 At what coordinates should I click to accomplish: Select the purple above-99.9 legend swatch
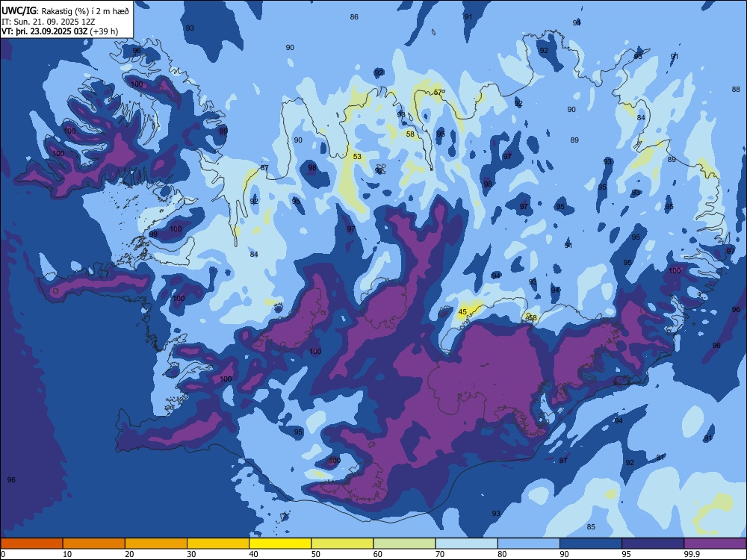[x=715, y=544]
